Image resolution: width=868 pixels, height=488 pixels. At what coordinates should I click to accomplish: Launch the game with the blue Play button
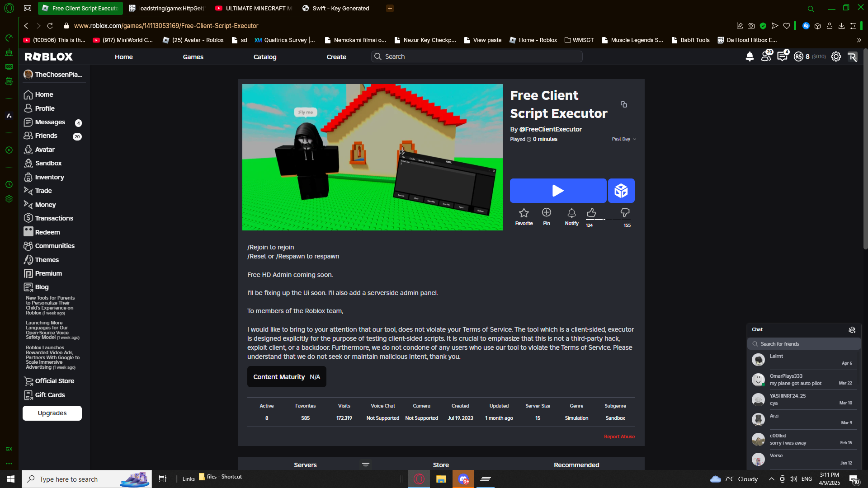click(558, 191)
